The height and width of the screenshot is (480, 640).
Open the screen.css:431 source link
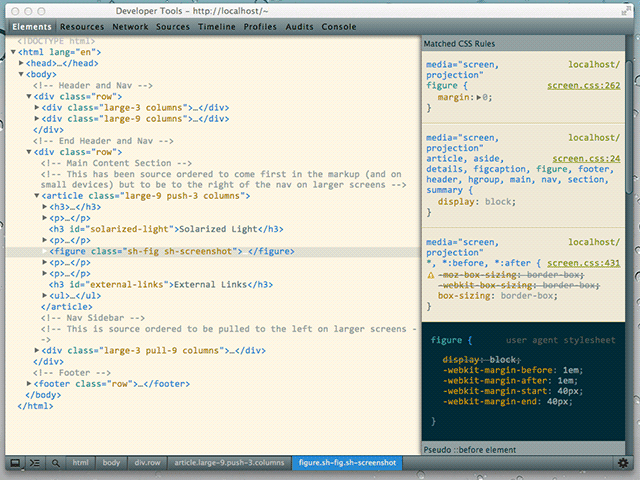point(583,263)
